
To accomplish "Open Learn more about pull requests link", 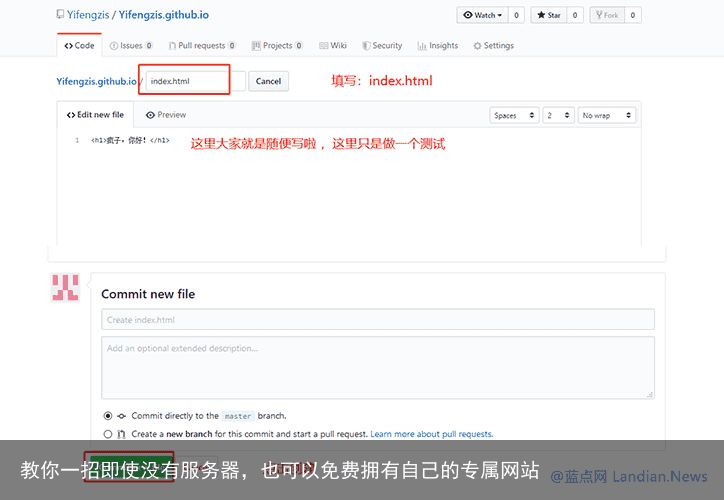I will 432,434.
